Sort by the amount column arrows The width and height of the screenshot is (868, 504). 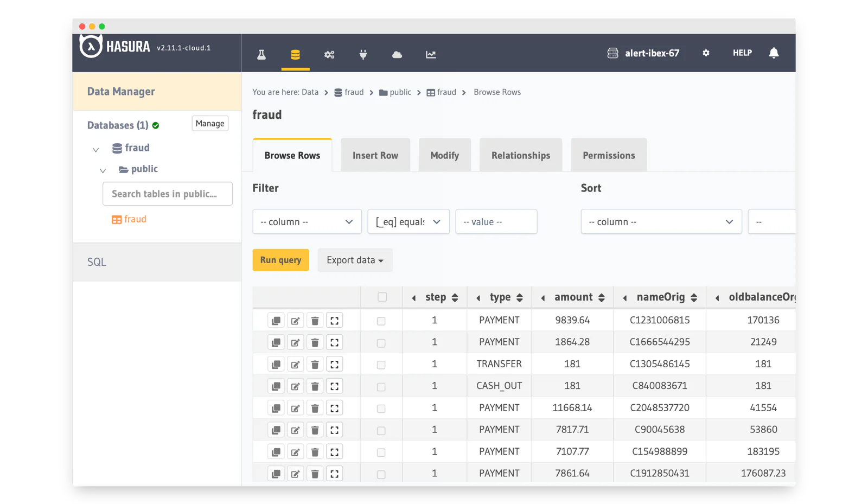click(601, 297)
